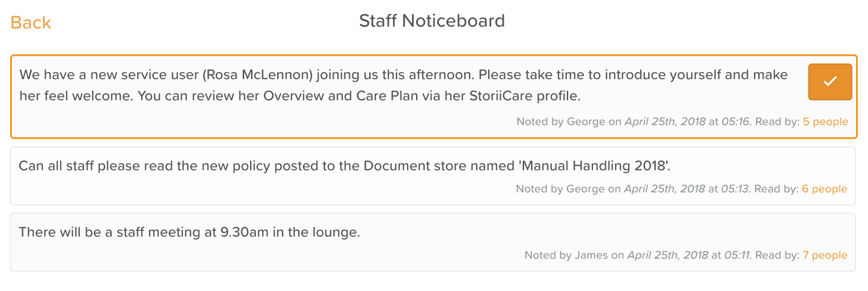868x291 pixels.
Task: Click 'Noted by James' on the meeting notice
Action: 566,255
